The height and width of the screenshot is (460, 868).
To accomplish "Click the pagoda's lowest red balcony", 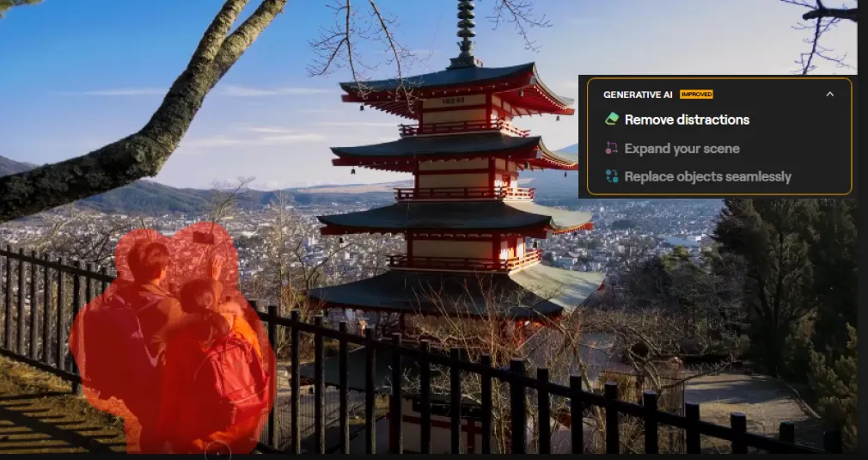I will click(464, 260).
